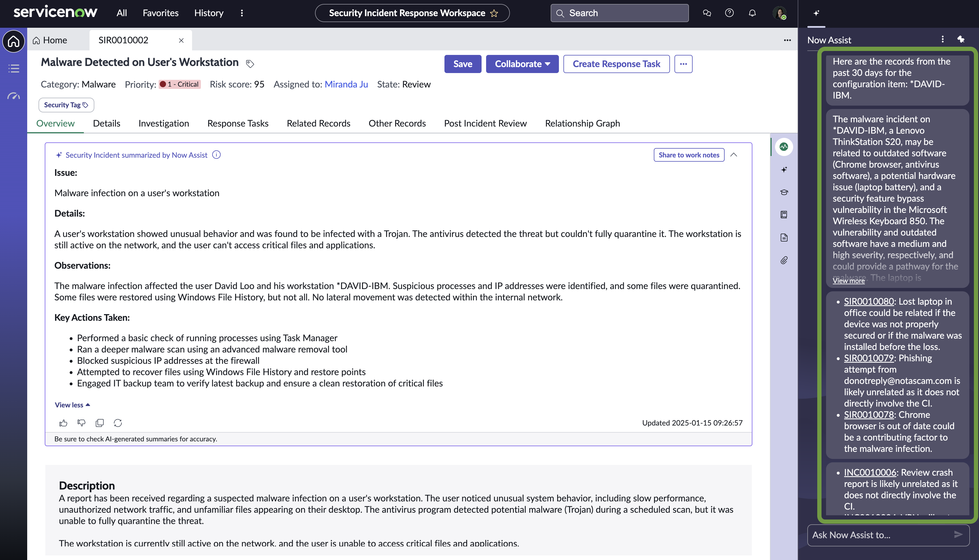The image size is (979, 560).
Task: Open the SIR0010078 record link
Action: (869, 414)
